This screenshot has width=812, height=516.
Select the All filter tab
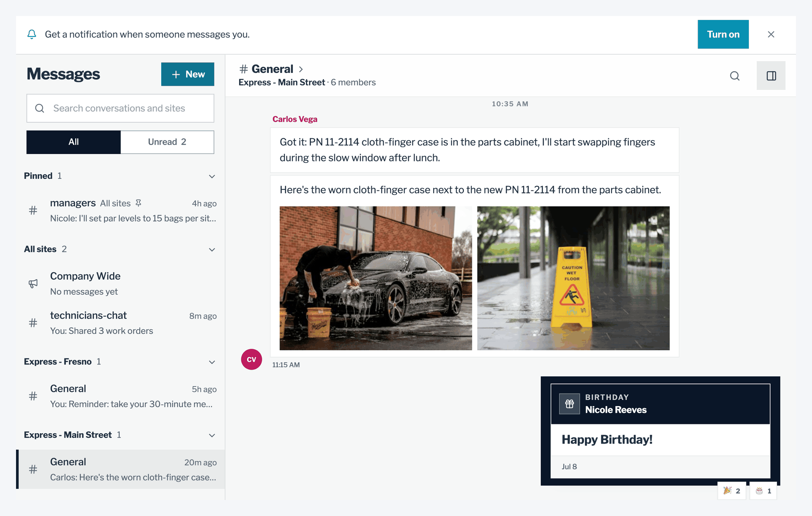tap(73, 142)
